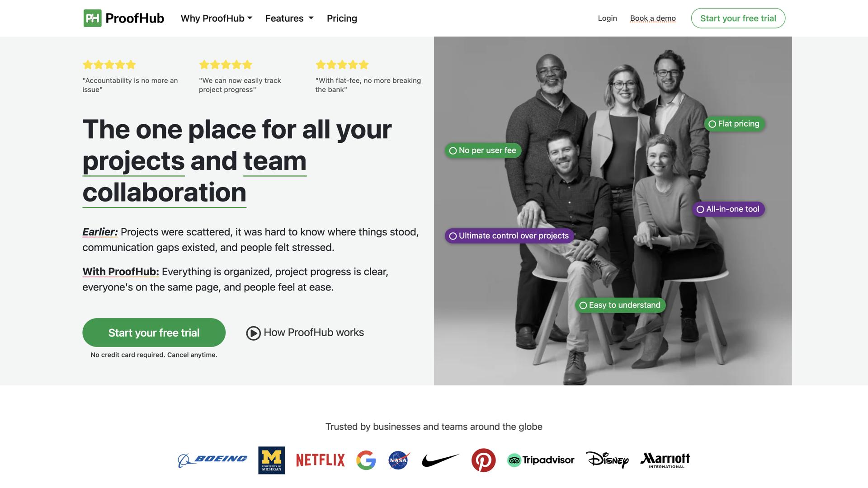Click the Netflix logo
868x488 pixels.
pos(320,460)
